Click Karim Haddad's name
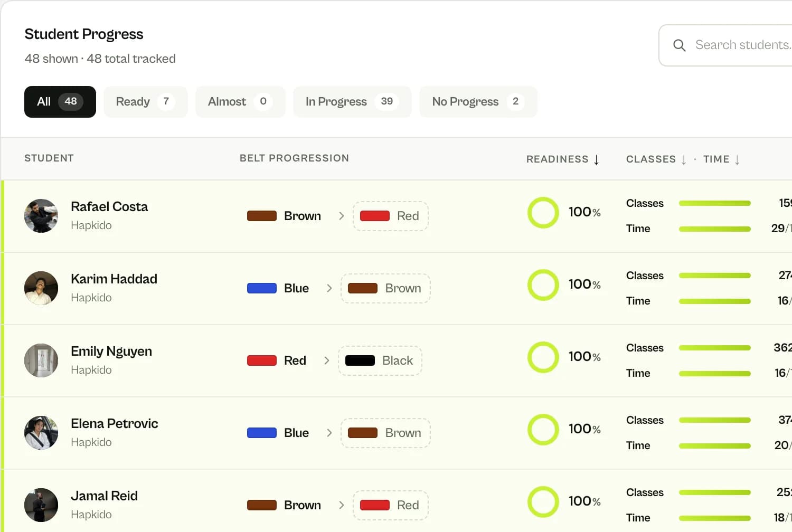Screen dimensions: 792x532 click(114, 279)
